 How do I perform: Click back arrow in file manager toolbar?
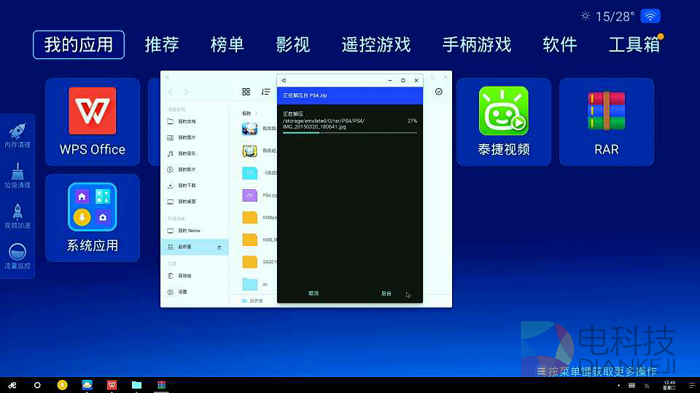(171, 92)
